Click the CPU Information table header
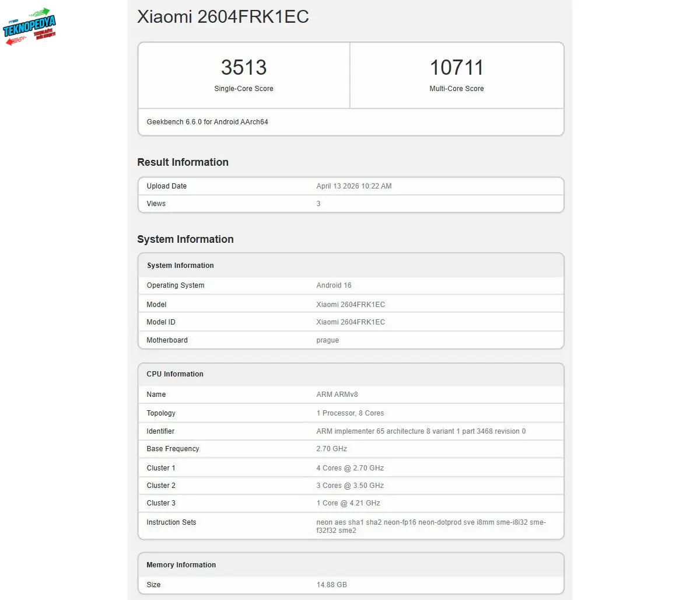 (175, 374)
